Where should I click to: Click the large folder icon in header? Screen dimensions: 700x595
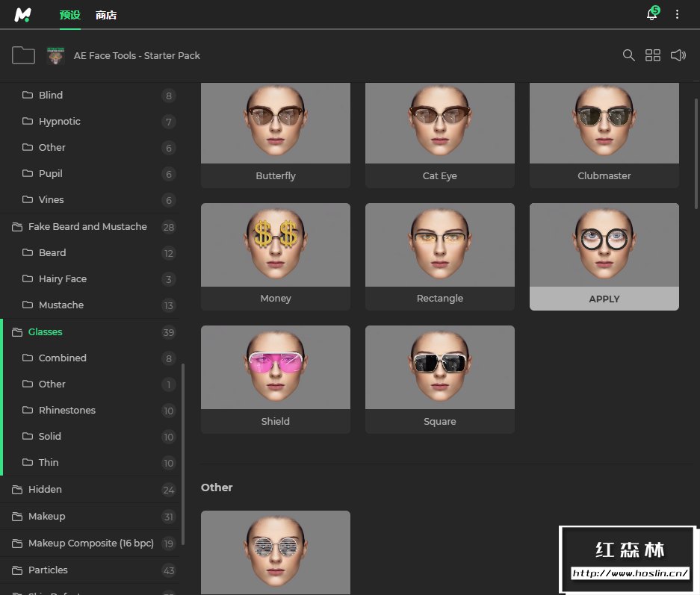point(24,55)
